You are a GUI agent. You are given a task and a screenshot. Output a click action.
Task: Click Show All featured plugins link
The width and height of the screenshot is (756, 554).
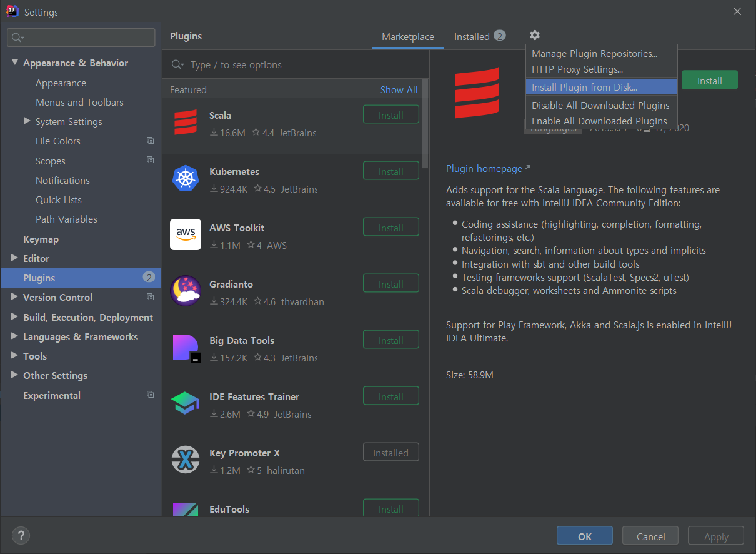coord(399,89)
